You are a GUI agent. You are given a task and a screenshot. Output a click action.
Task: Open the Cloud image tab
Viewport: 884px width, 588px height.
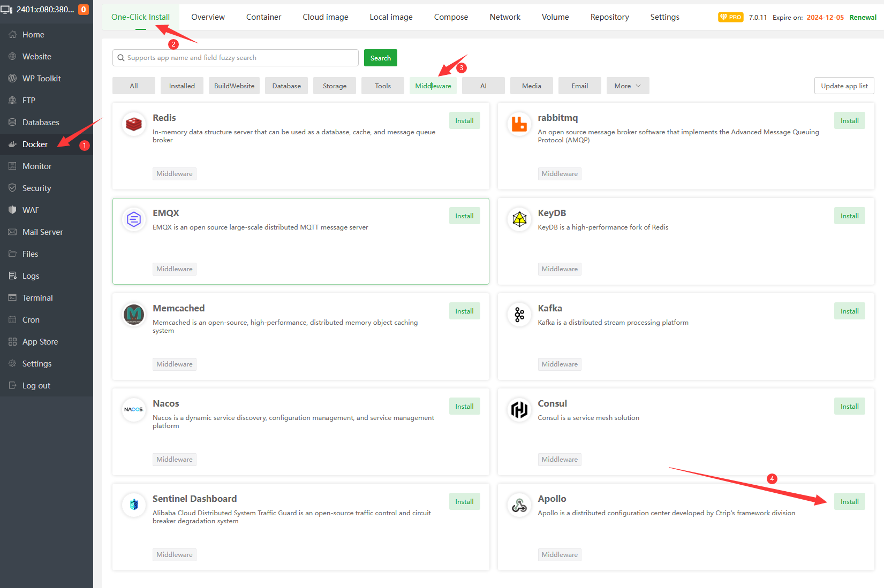326,17
